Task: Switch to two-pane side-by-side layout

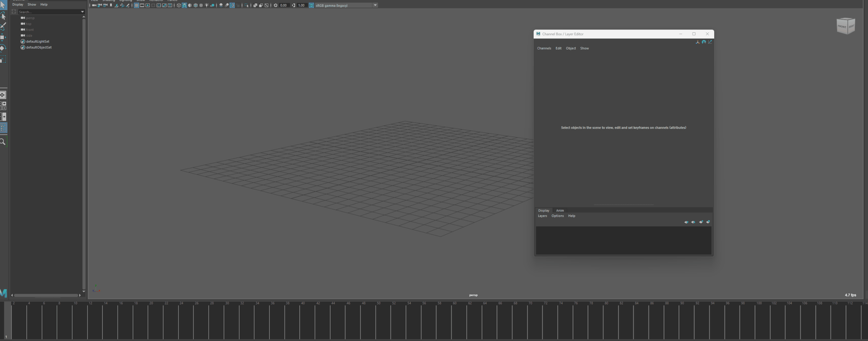Action: coord(3,117)
